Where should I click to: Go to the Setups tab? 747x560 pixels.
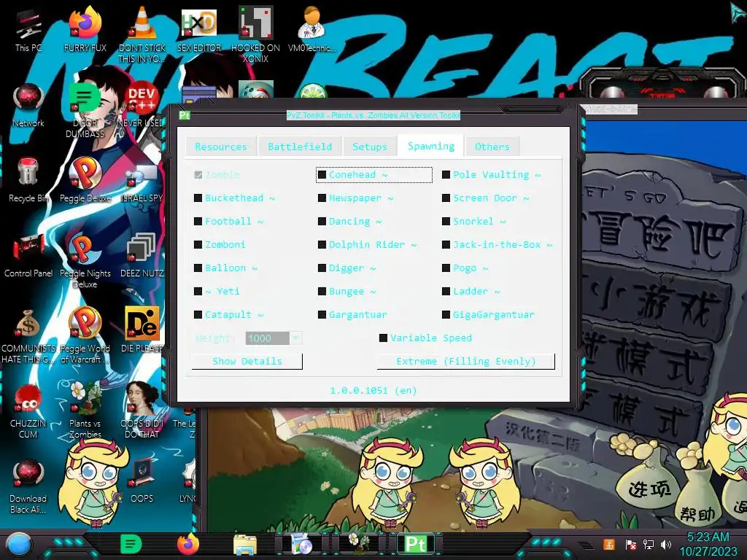tap(370, 147)
